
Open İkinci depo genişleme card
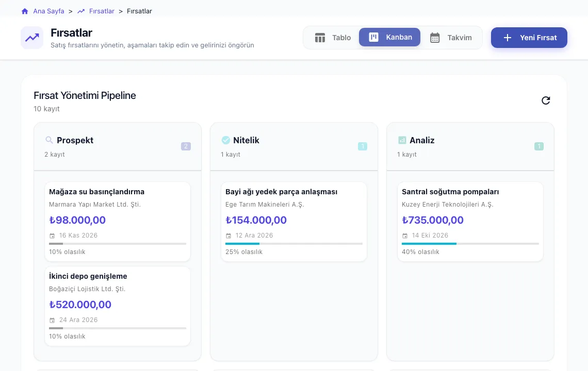[118, 306]
